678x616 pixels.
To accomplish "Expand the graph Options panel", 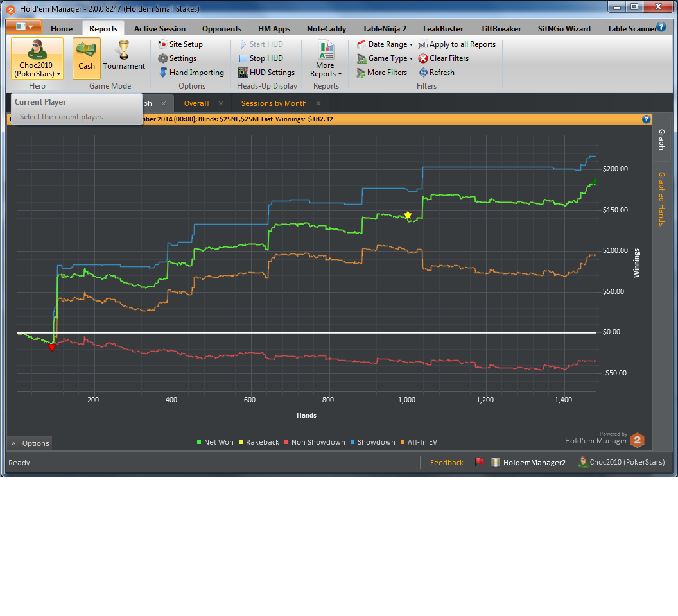I will click(x=30, y=443).
